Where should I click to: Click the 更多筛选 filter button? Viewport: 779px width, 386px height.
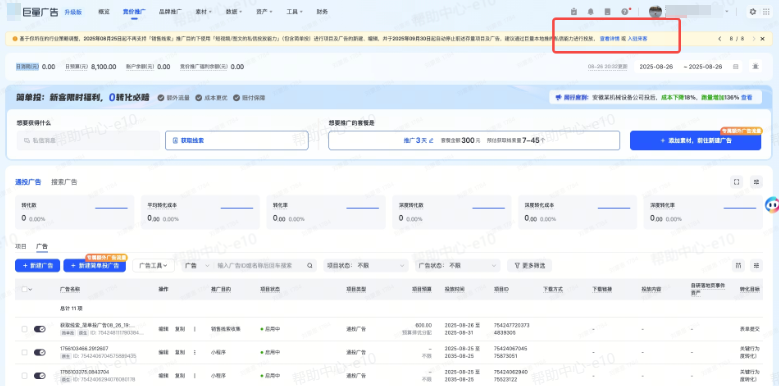(x=530, y=266)
